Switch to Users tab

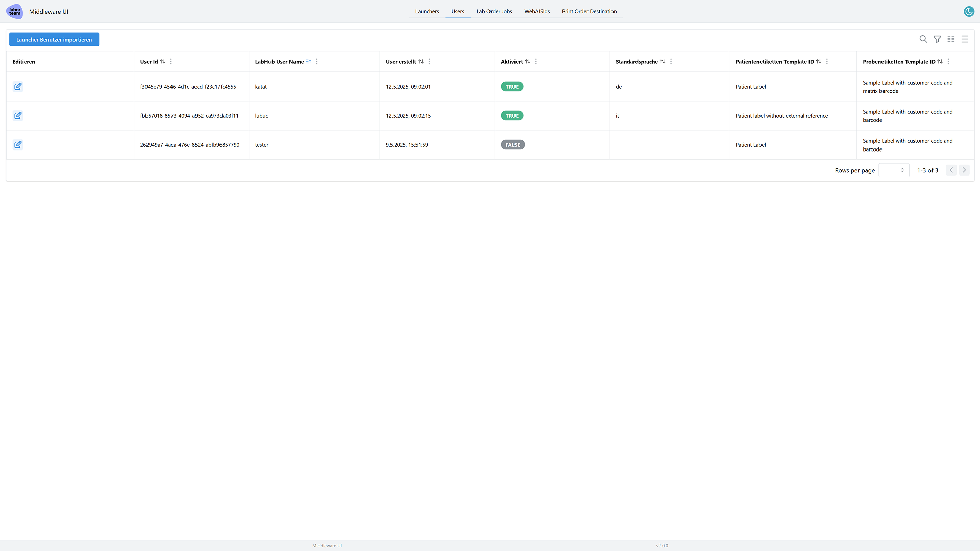(458, 11)
